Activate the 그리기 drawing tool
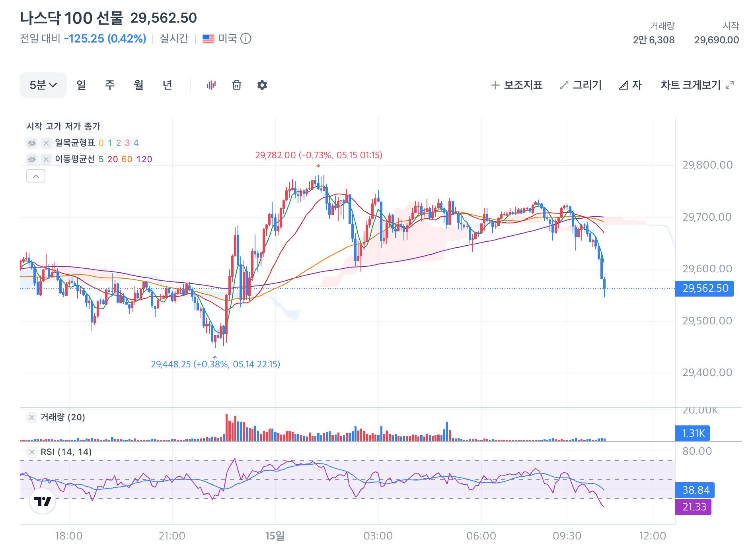 pyautogui.click(x=581, y=85)
